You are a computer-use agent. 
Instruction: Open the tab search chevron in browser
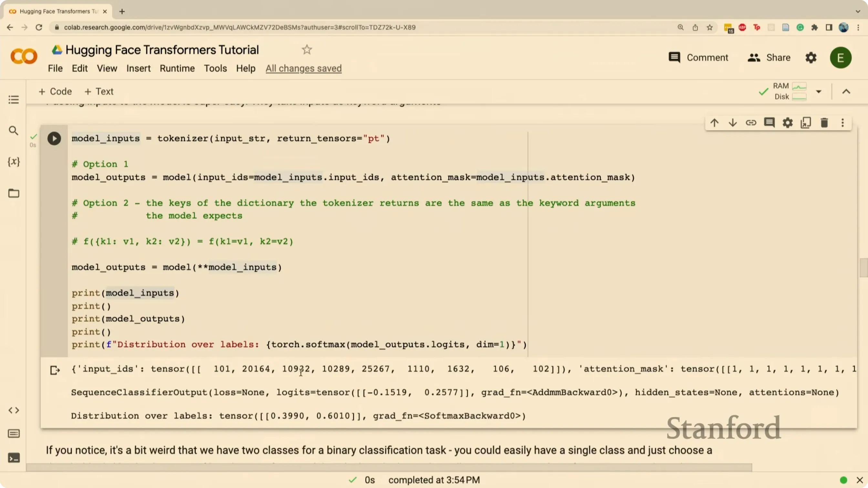click(858, 11)
